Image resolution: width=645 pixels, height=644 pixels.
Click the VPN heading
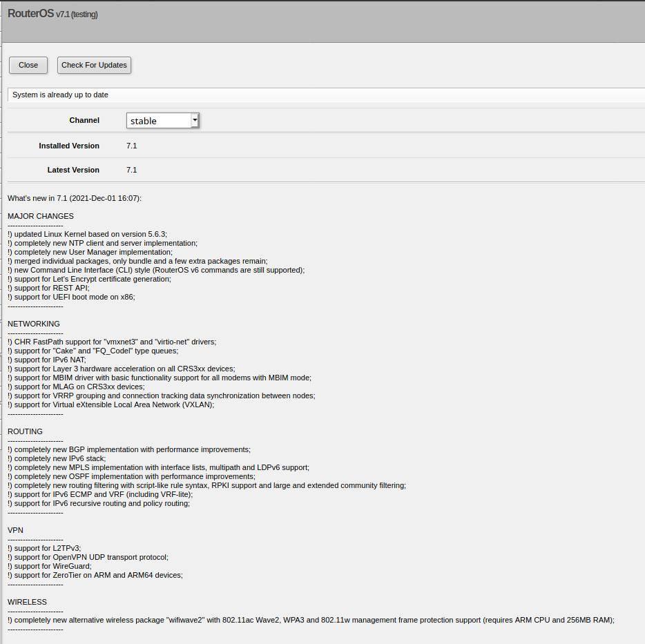(x=15, y=531)
